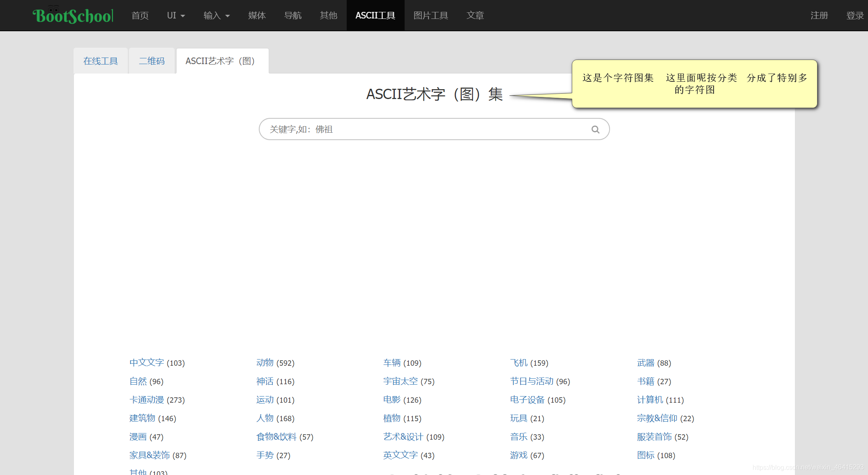Click the ASCII艺术字（图）集 heading

434,94
